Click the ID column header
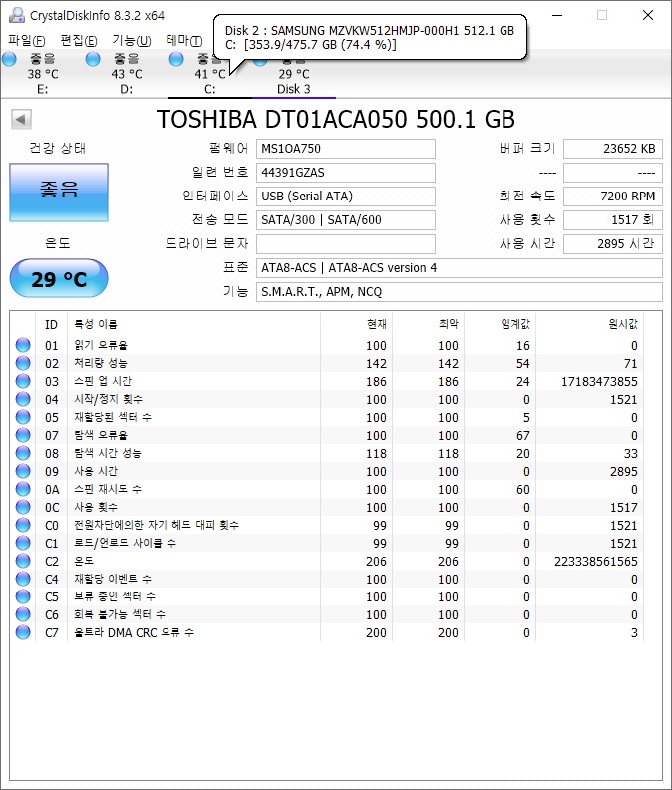Screen dimensions: 672x790 51,324
